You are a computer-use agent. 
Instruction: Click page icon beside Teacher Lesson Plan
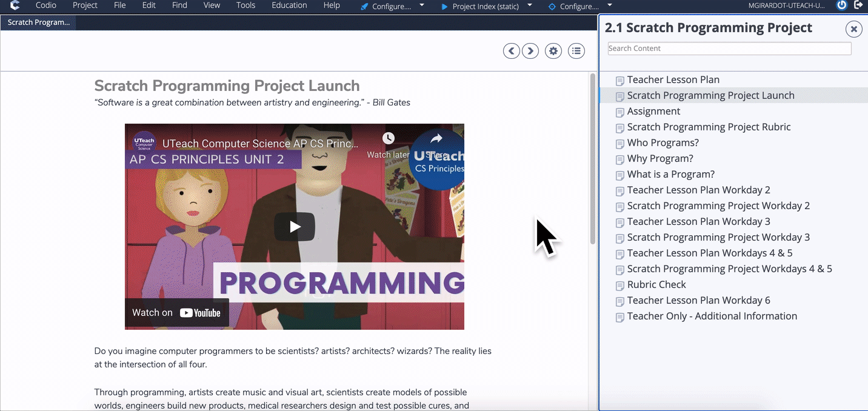(619, 81)
